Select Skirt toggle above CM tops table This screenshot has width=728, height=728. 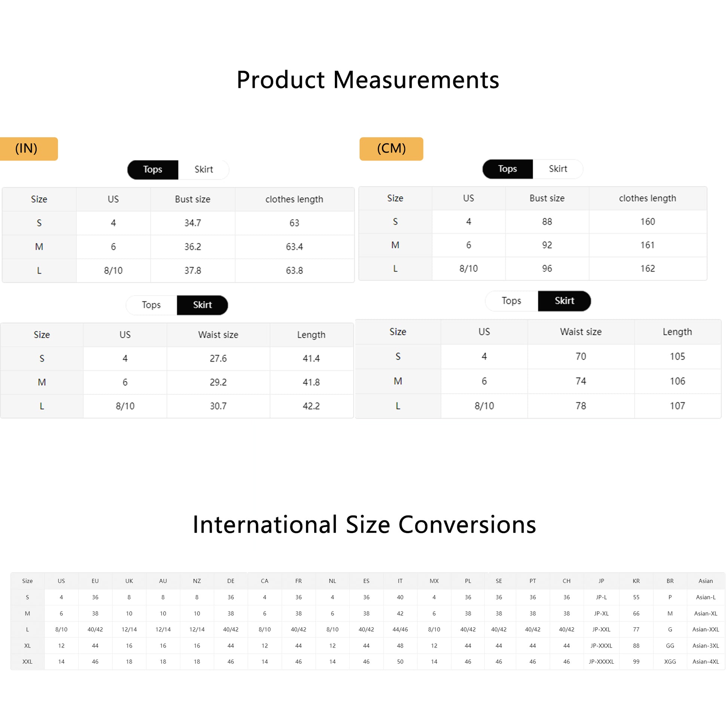coord(558,169)
